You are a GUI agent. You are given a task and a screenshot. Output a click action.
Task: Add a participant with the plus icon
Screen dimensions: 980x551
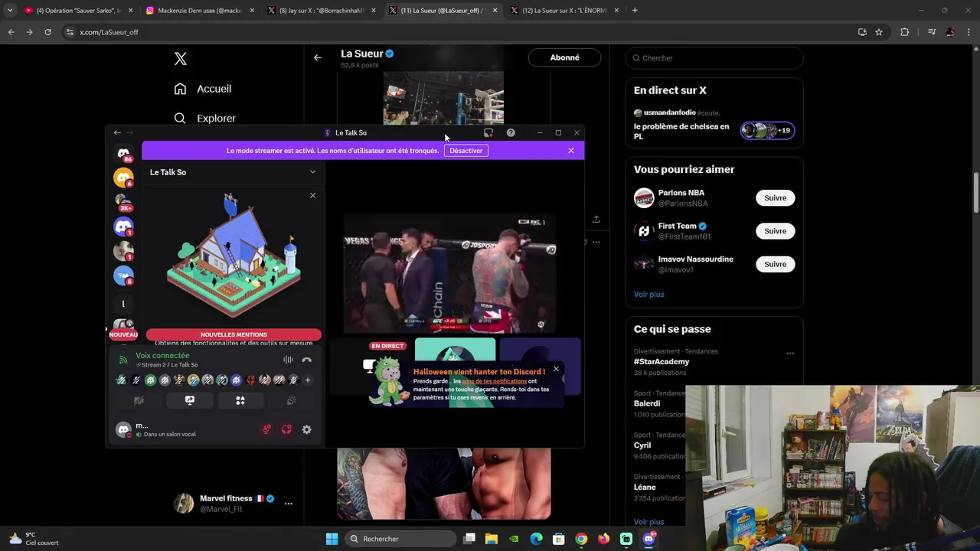(308, 380)
